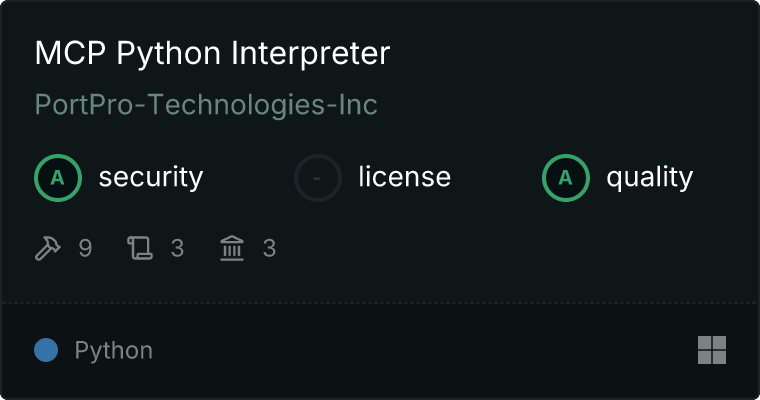Select the Python language label
The image size is (760, 400).
pyautogui.click(x=114, y=351)
